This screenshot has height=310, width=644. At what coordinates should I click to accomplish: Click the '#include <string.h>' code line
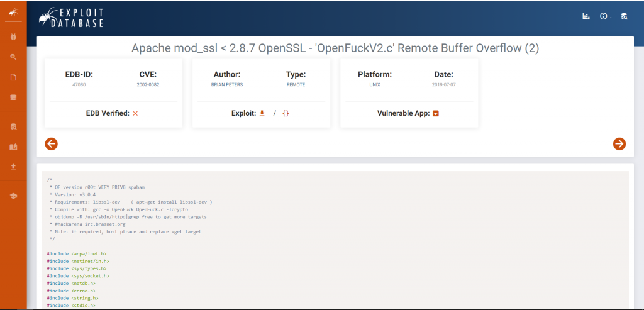coord(73,298)
